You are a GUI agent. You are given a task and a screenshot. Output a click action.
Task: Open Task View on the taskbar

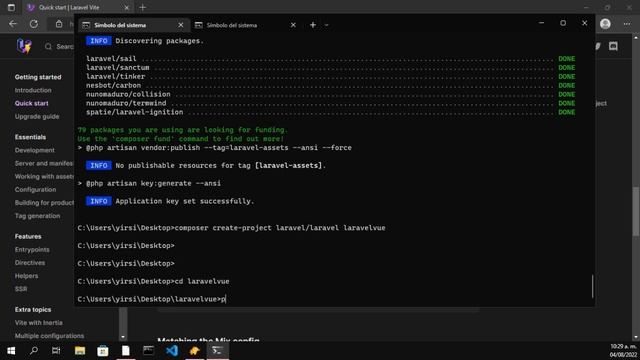tap(56, 351)
